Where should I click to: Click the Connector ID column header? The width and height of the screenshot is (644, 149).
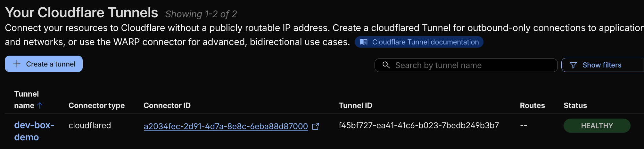tap(167, 106)
